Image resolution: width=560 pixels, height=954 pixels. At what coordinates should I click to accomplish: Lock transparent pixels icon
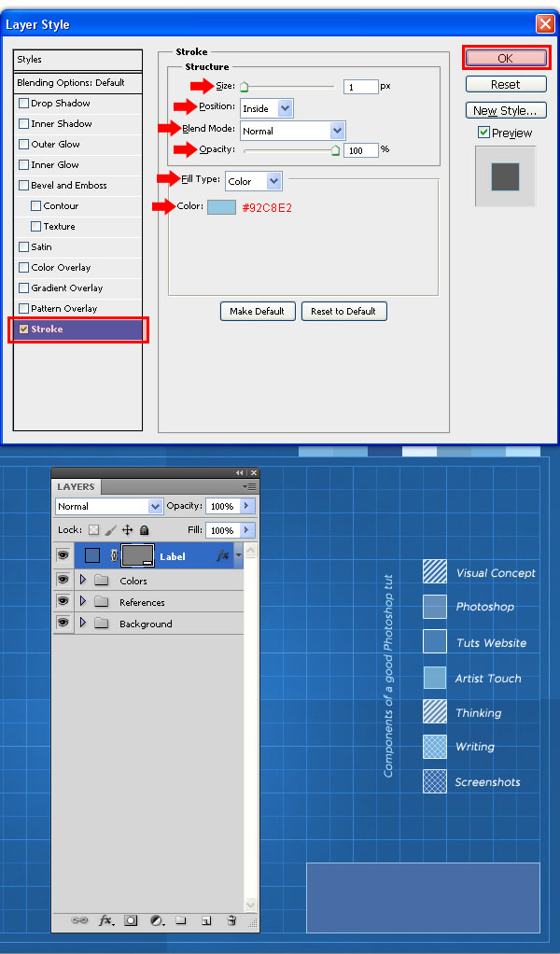point(93,530)
